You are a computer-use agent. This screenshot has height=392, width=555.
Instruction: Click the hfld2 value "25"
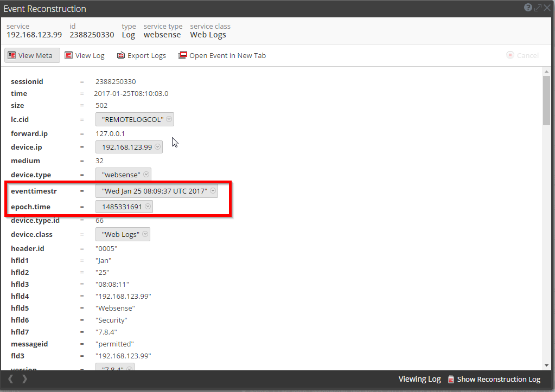pyautogui.click(x=103, y=272)
